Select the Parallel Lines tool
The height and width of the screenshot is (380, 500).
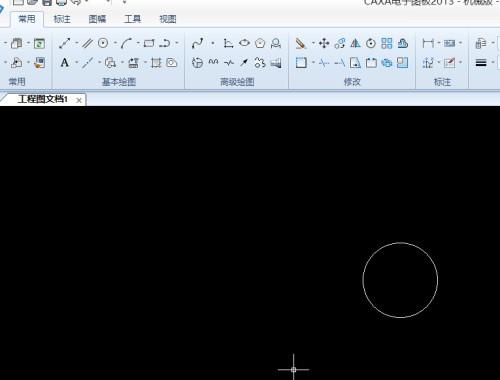(87, 43)
